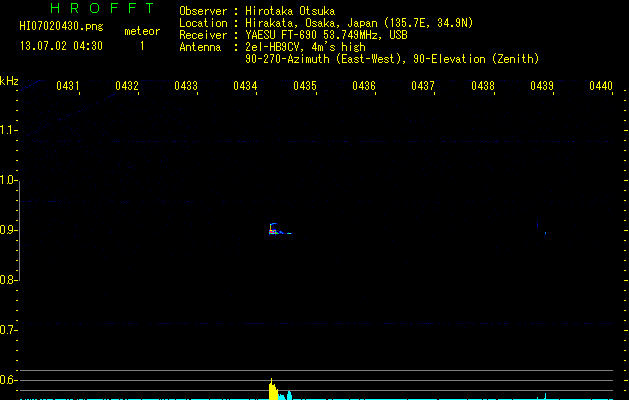The height and width of the screenshot is (400, 629).
Task: Click the 0.7 kHz axis label
Action: coord(8,330)
